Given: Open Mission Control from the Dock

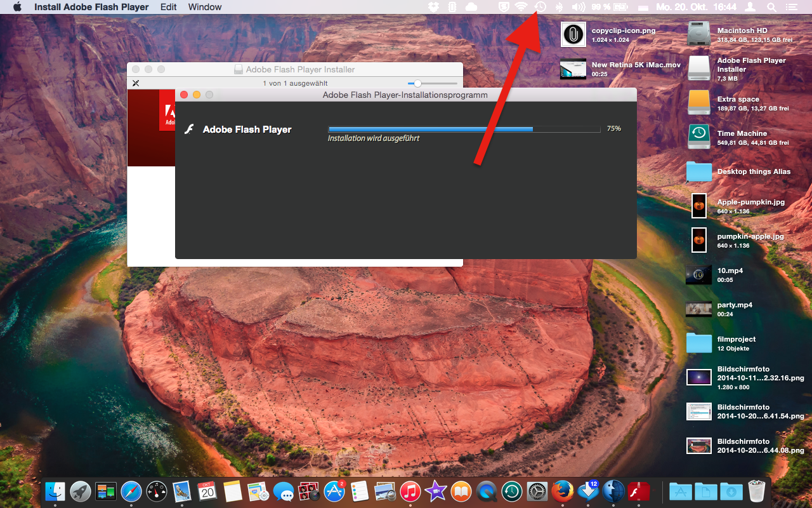Looking at the screenshot, I should coord(106,491).
